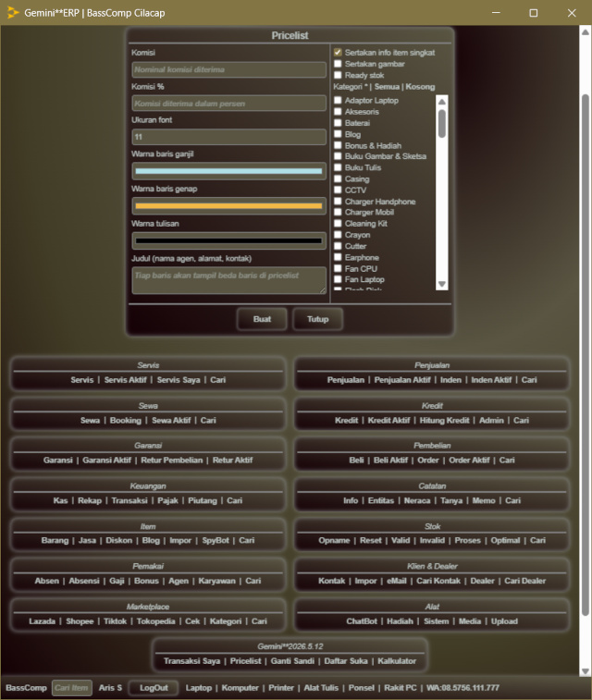Open 'Retur Pembelian' under Garansi
592x700 pixels.
tap(172, 460)
